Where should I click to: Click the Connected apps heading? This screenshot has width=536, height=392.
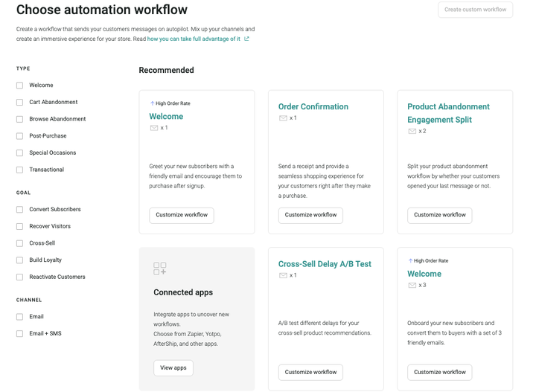183,292
